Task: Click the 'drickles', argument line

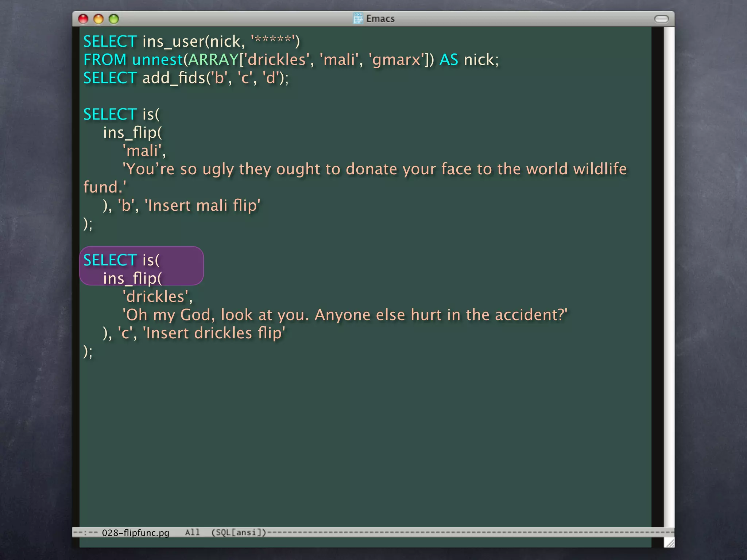Action: click(158, 297)
